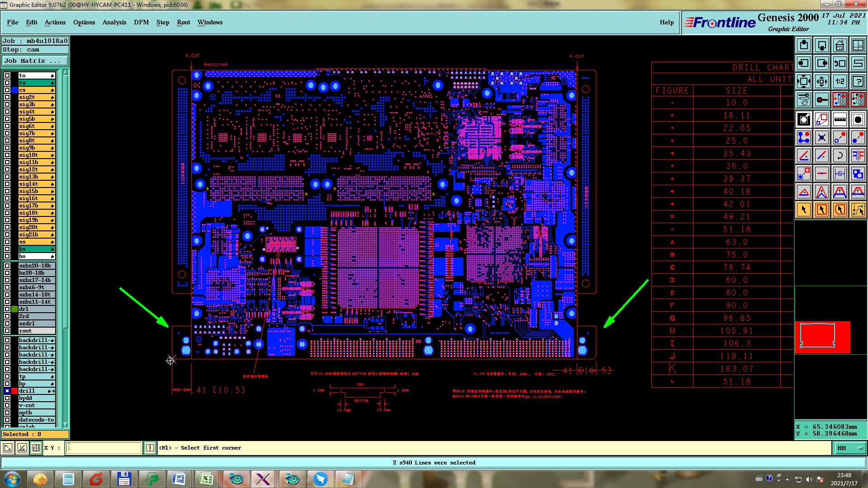868x488 pixels.
Task: Open the MM units dropdown
Action: pyautogui.click(x=850, y=448)
